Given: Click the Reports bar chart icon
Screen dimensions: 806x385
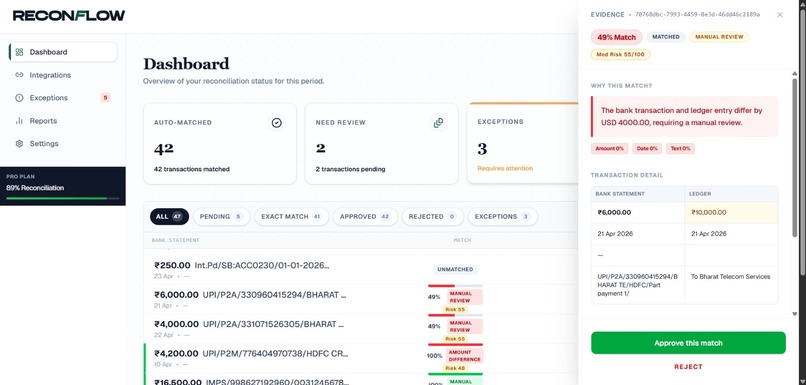Looking at the screenshot, I should coord(20,121).
